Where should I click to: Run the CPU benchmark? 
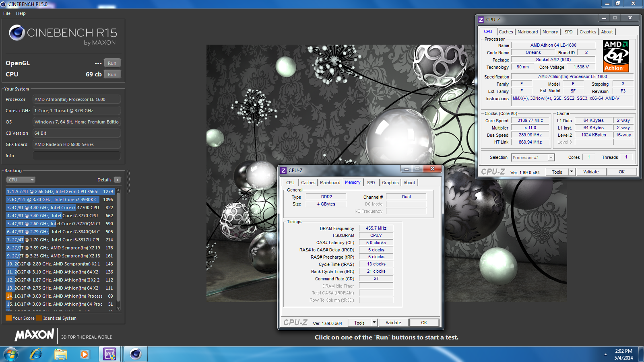coord(112,74)
